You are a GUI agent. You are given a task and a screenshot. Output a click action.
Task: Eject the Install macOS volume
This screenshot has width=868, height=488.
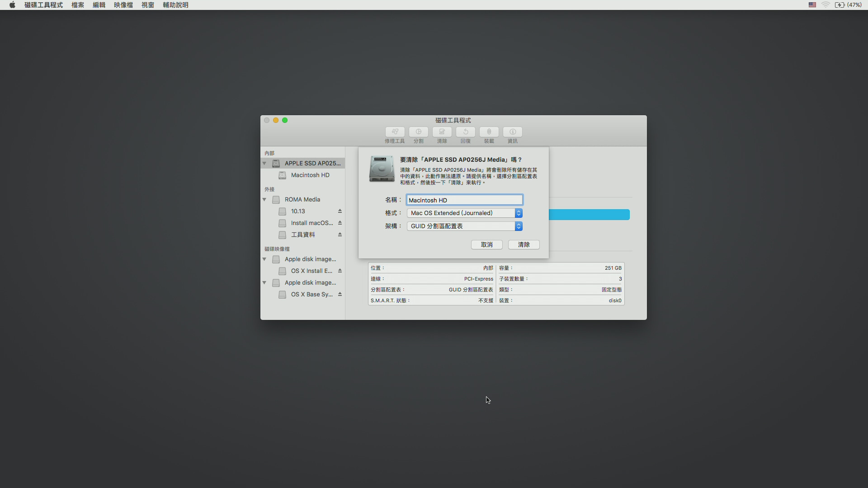pos(340,223)
